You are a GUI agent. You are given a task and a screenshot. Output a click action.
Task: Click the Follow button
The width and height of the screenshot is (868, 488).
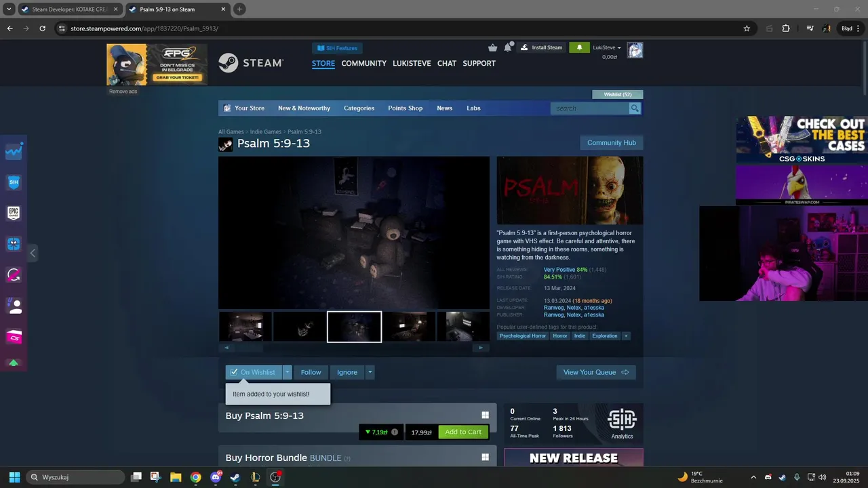311,372
